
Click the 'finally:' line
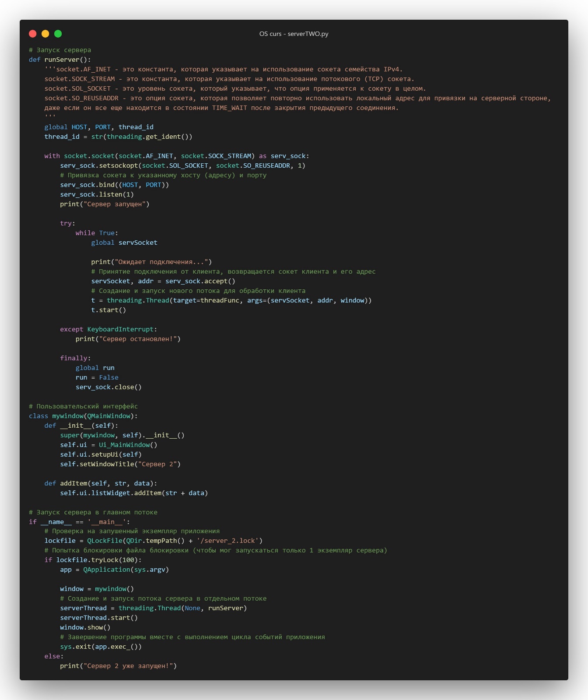75,358
